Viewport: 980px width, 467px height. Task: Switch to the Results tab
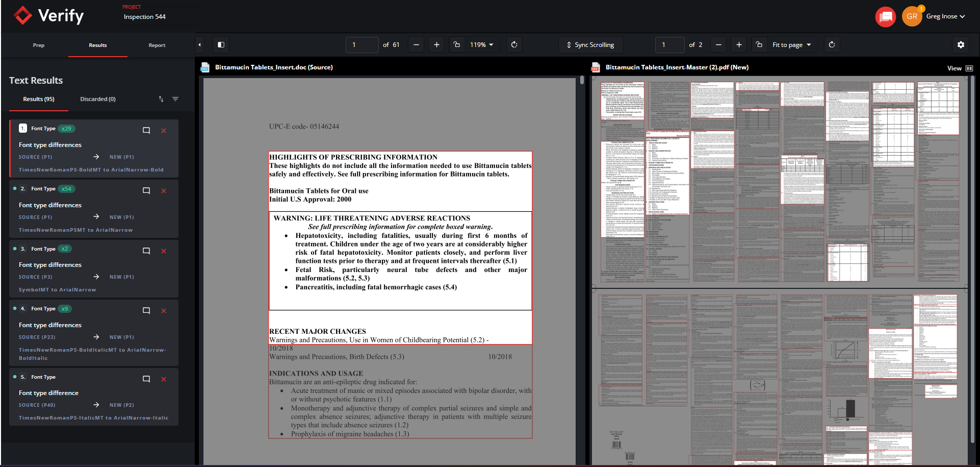(x=98, y=45)
